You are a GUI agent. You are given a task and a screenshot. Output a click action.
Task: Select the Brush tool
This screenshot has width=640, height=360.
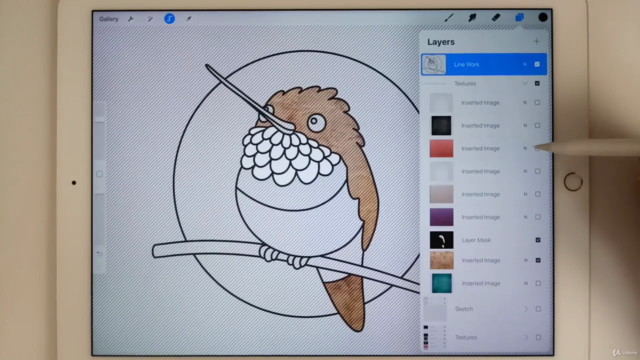tap(449, 18)
